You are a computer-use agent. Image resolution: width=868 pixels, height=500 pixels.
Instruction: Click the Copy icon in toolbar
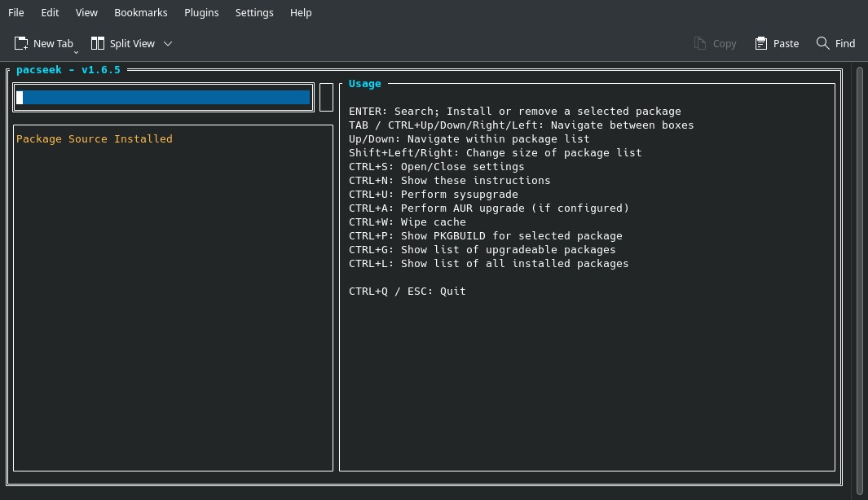700,43
